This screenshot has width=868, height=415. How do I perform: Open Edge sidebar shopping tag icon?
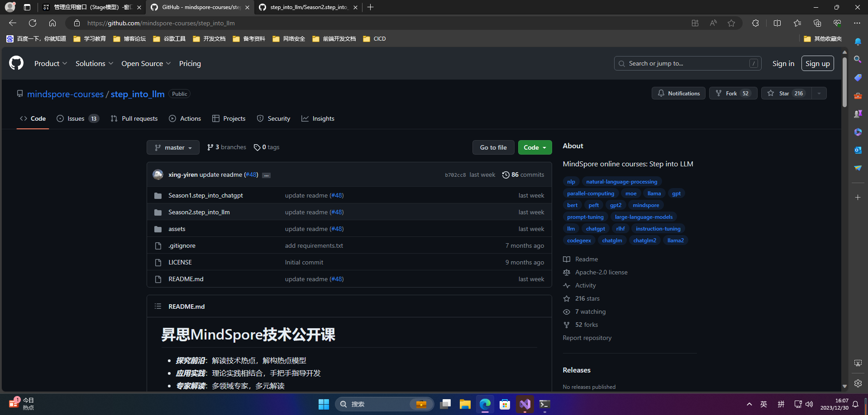pos(858,77)
